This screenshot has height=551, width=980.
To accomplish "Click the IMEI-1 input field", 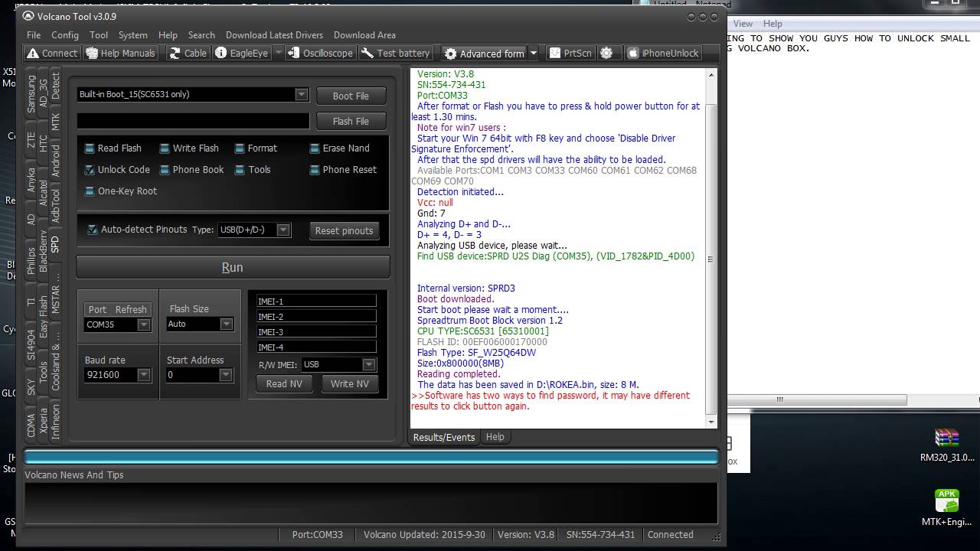I will click(316, 302).
